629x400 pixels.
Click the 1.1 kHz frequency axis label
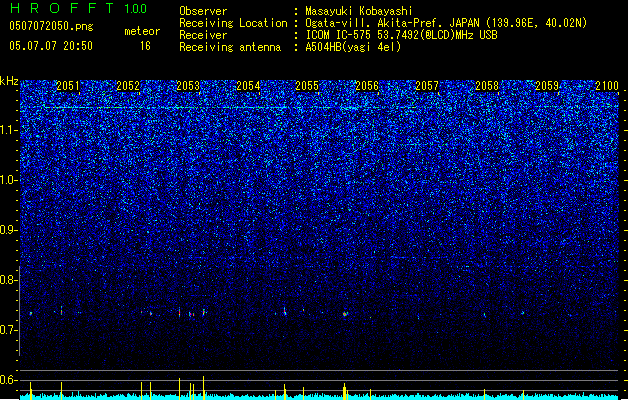click(x=8, y=130)
